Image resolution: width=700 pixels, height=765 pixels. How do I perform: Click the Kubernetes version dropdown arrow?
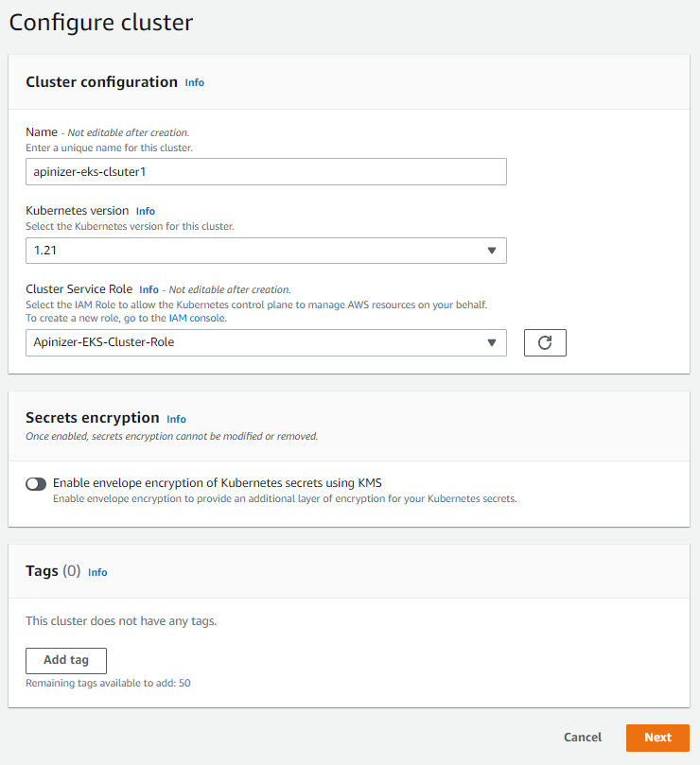(x=492, y=251)
